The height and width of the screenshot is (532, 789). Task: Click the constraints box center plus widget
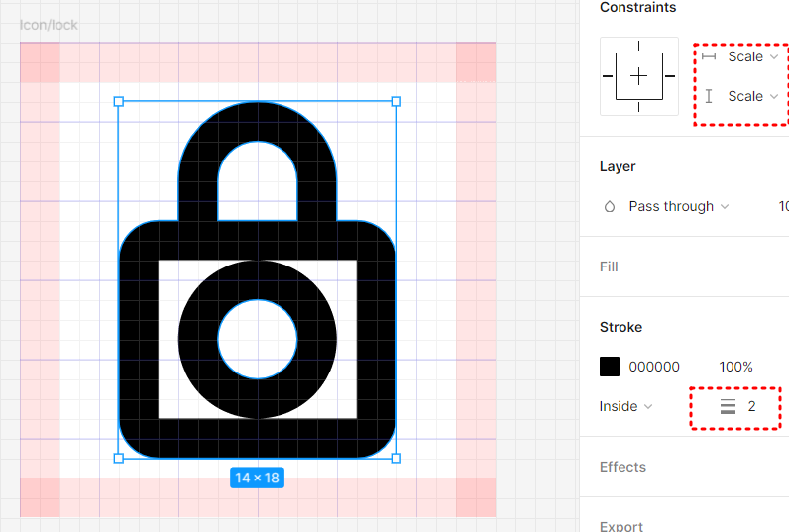(638, 76)
